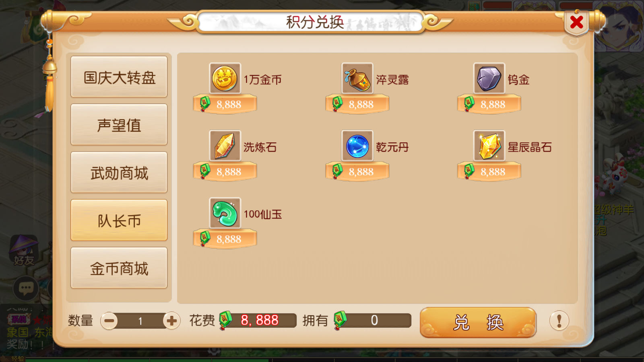Select the 乾元丹 blue orb icon
The height and width of the screenshot is (362, 644).
357,146
